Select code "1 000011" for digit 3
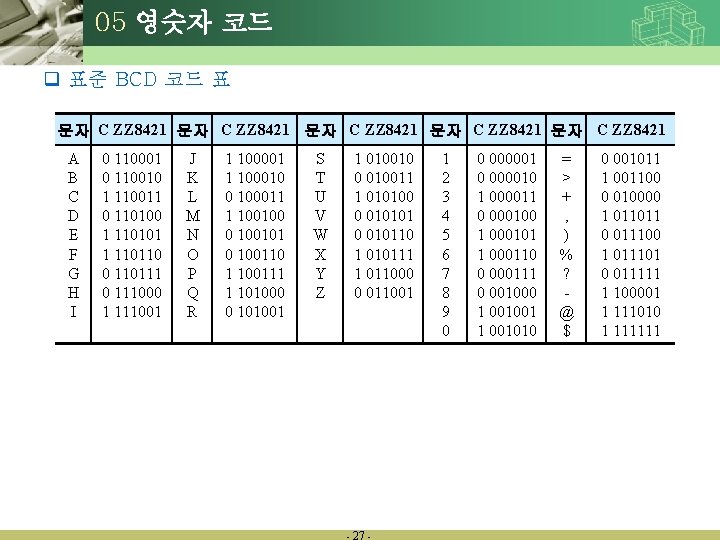This screenshot has height=540, width=720. point(507,197)
